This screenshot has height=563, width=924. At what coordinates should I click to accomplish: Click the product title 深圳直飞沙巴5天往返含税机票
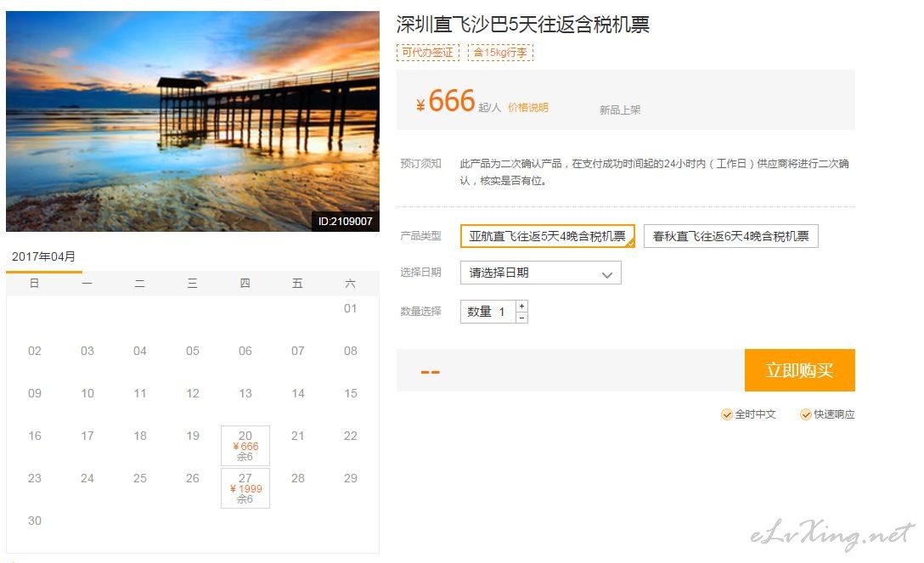point(522,25)
